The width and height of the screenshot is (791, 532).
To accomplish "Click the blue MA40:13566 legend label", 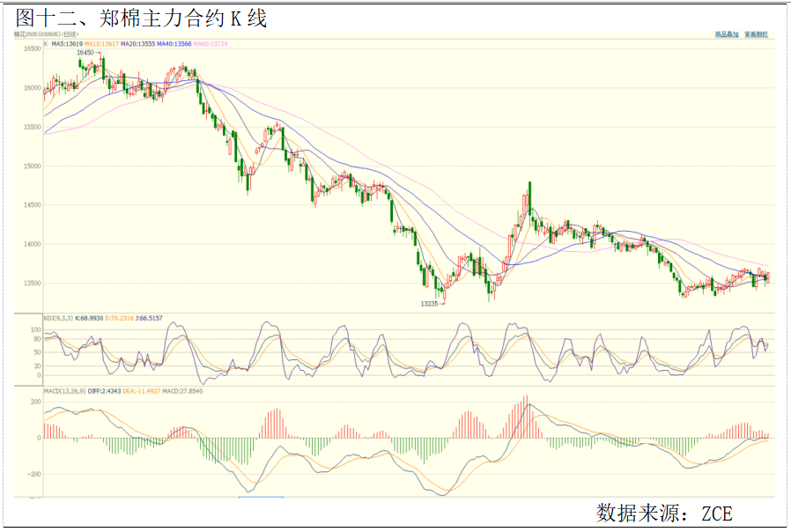I will pyautogui.click(x=174, y=43).
